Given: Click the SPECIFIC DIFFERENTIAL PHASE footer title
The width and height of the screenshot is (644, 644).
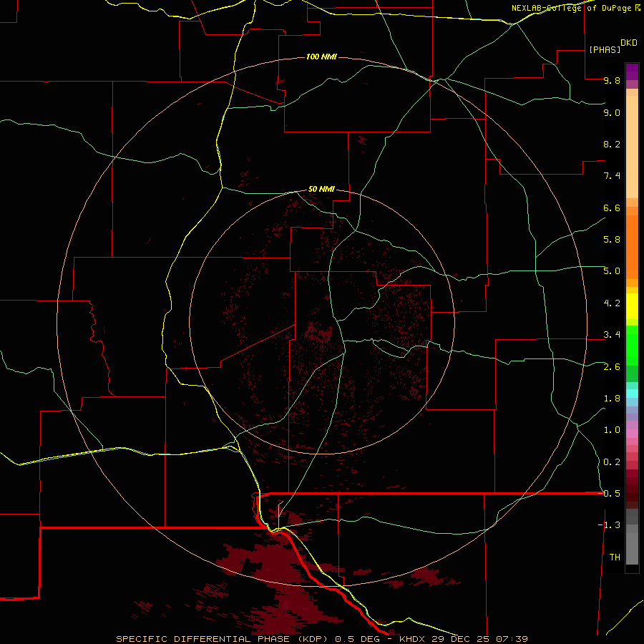Looking at the screenshot, I should pos(204,639).
